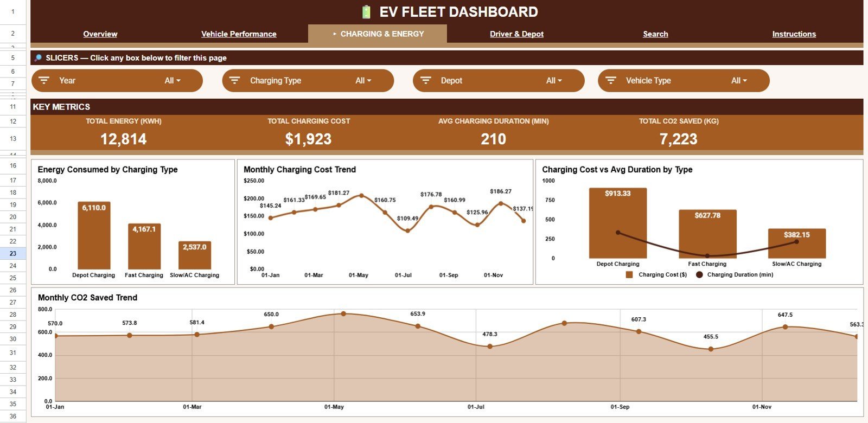Click the filter icon in Vehicle Type slicer

[x=611, y=80]
